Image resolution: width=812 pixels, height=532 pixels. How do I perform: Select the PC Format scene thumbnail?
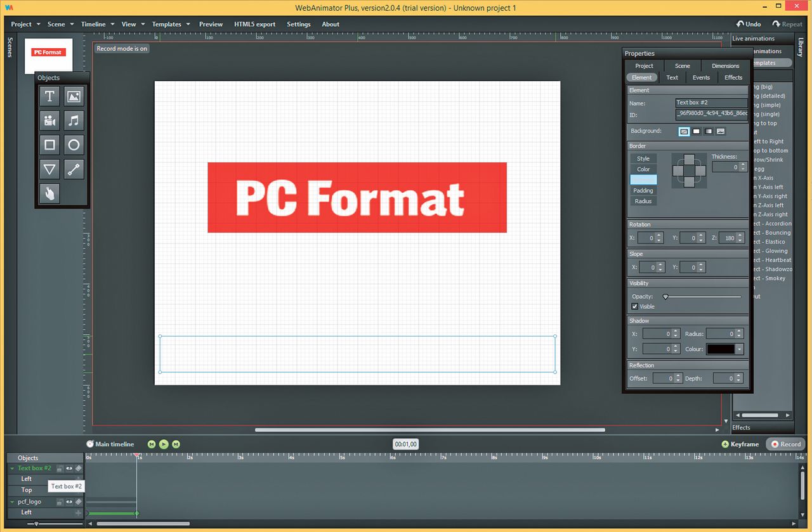(x=48, y=55)
